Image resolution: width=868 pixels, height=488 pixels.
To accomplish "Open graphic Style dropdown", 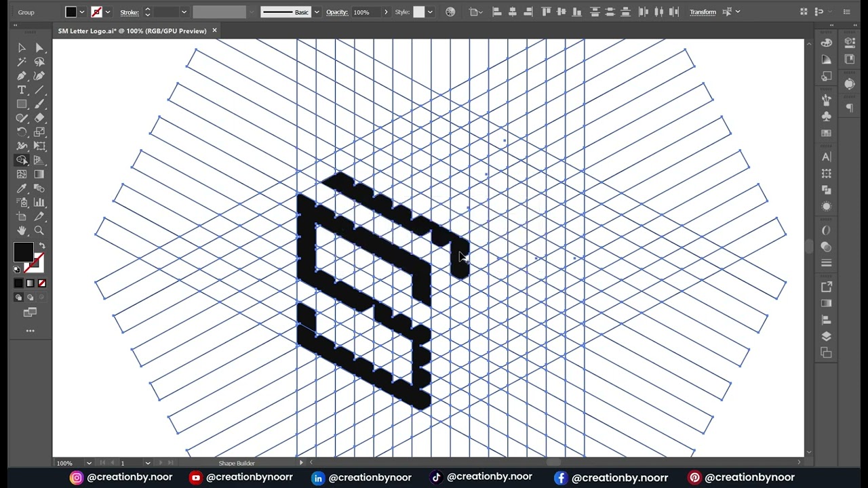I will 429,12.
